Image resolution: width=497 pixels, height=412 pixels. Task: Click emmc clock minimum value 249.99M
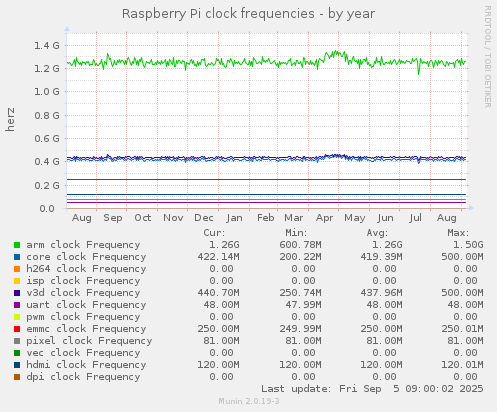pyautogui.click(x=300, y=329)
